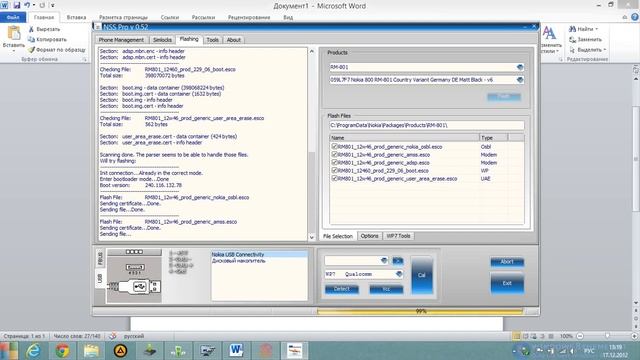
Task: Click the Copy icon in Word ribbon
Action: click(x=31, y=40)
